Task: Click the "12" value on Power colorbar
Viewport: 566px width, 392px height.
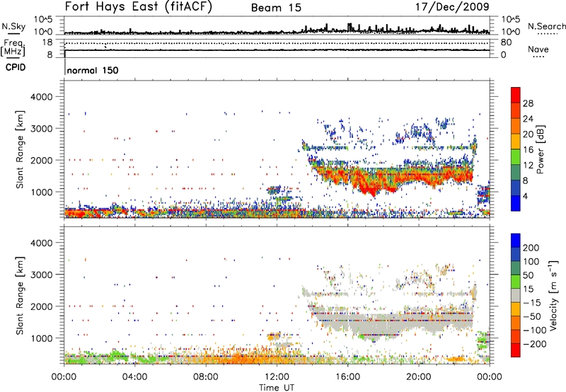Action: pos(528,166)
